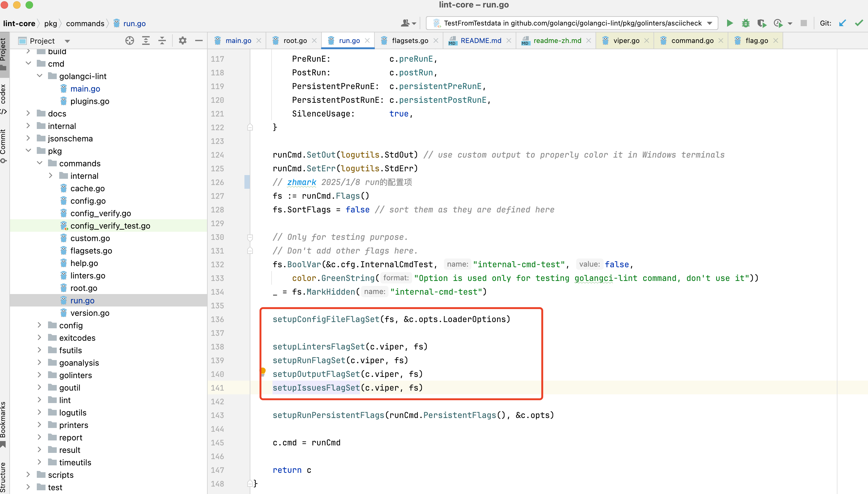Viewport: 868px width, 494px height.
Task: Expand the golinters folder
Action: (x=39, y=375)
